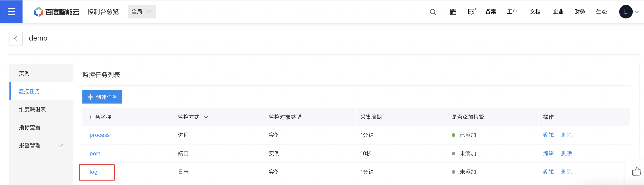Click the 创建任务 button

[x=102, y=97]
